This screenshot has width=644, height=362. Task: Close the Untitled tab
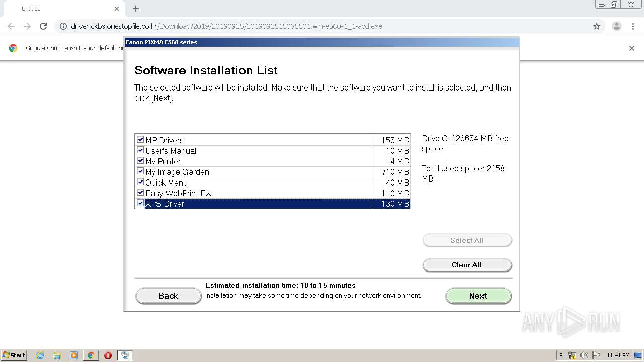[x=117, y=9]
